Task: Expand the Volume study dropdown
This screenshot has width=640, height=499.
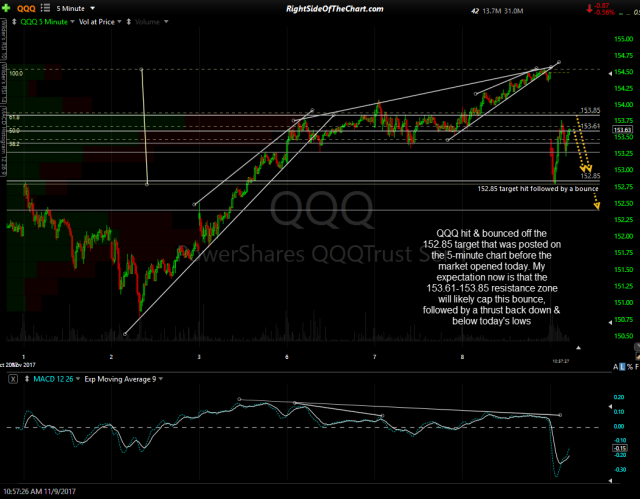Action: pyautogui.click(x=151, y=22)
